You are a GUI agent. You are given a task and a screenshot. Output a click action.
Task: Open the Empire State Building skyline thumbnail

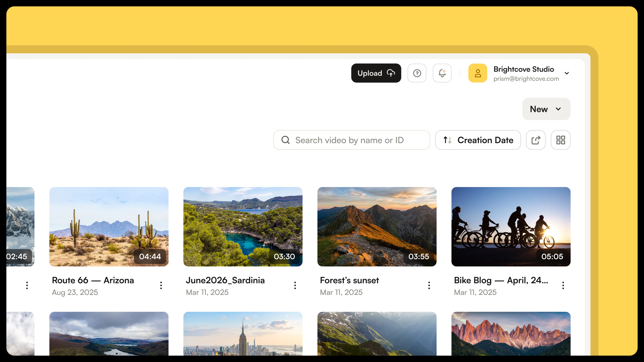243,334
